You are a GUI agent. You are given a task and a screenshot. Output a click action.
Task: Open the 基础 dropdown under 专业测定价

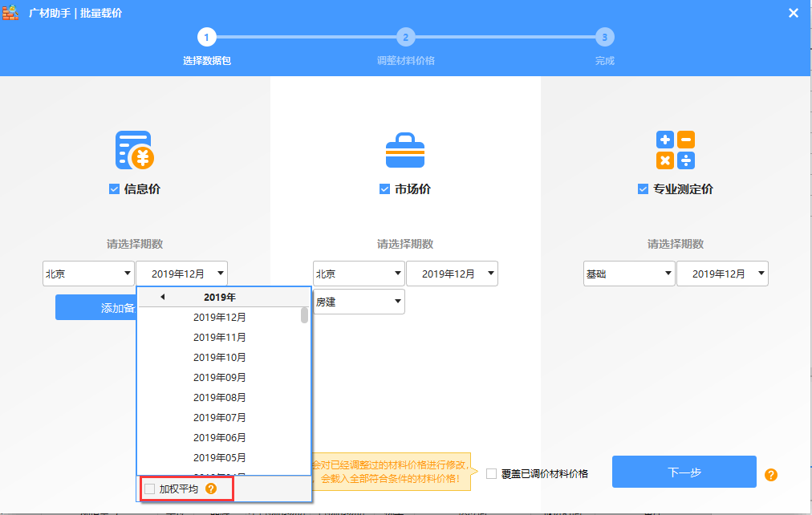[x=629, y=274]
